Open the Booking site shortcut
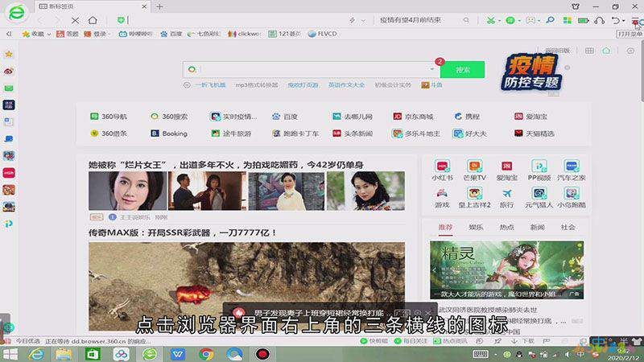The width and height of the screenshot is (644, 362). coord(169,134)
